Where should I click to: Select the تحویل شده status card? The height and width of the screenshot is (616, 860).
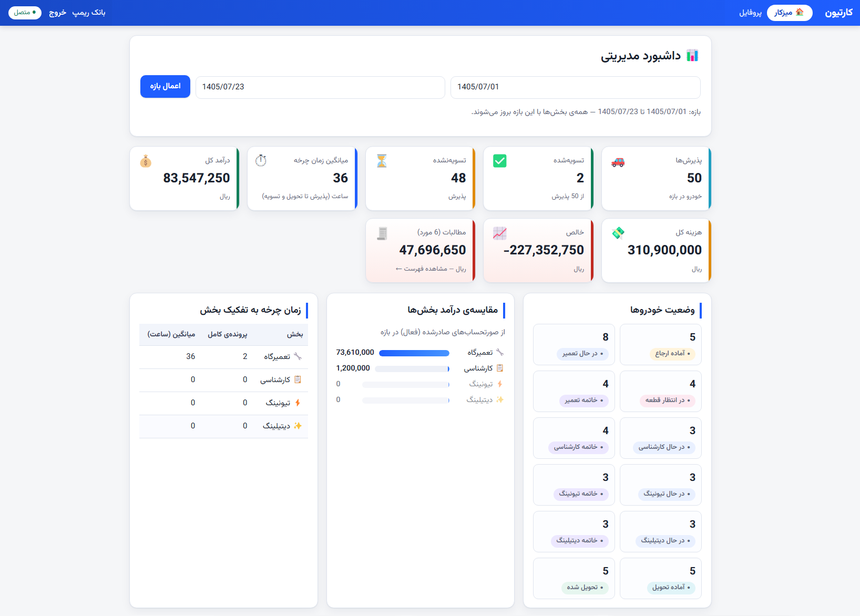574,579
